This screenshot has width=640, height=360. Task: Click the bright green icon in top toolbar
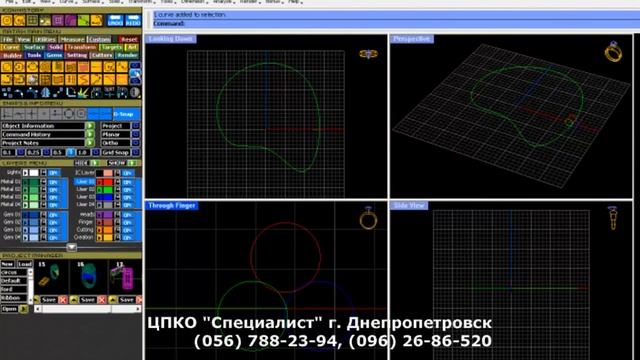tap(84, 20)
